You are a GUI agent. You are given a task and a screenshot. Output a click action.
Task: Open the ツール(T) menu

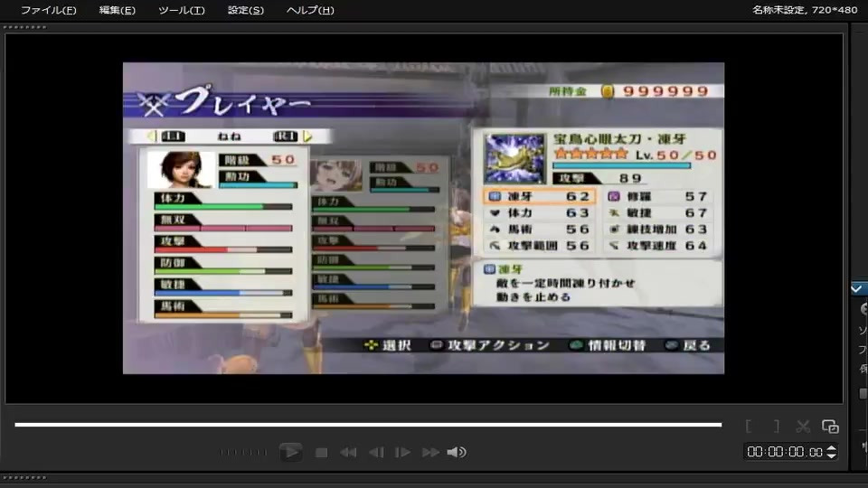pyautogui.click(x=181, y=10)
